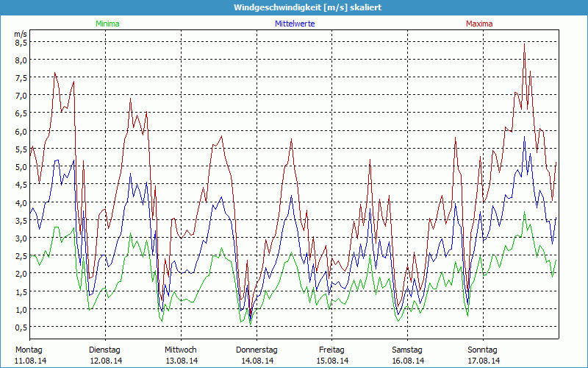Click the 7,5 y-axis value
The image size is (588, 368).
click(21, 78)
